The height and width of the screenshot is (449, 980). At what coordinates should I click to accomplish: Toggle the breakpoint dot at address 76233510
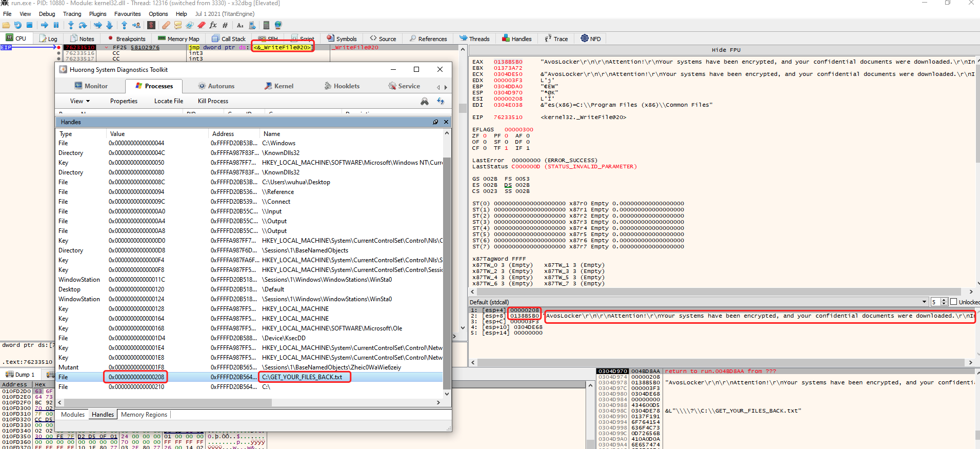(x=59, y=47)
